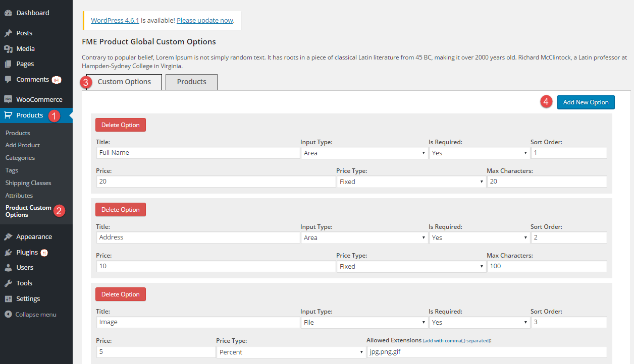The image size is (634, 364).
Task: Click the Price field for Full Name option
Action: (216, 181)
